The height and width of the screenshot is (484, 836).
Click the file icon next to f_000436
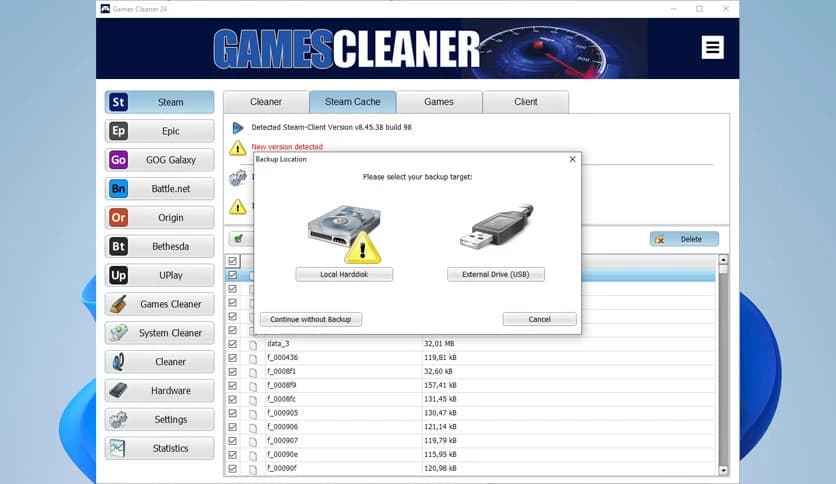(x=253, y=358)
